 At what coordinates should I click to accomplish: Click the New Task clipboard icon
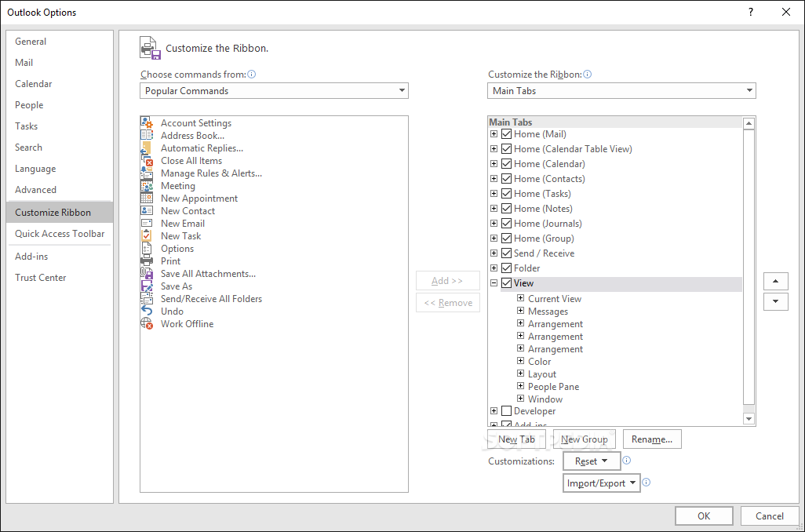(147, 236)
